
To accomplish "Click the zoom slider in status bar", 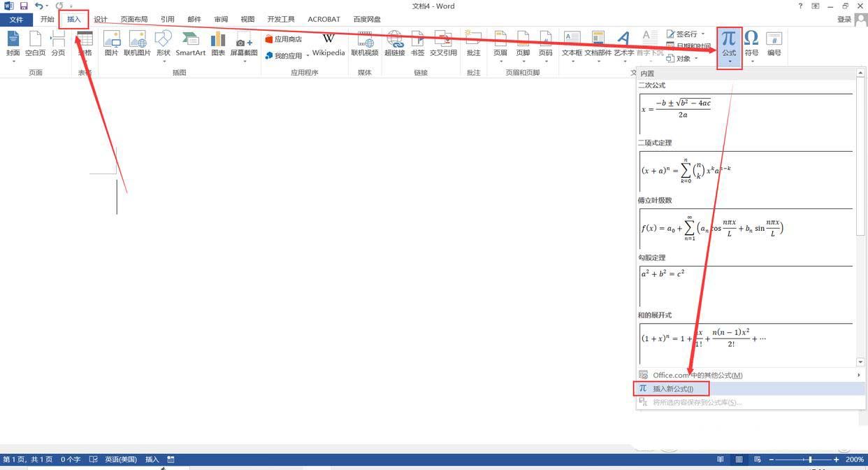I will [809, 460].
